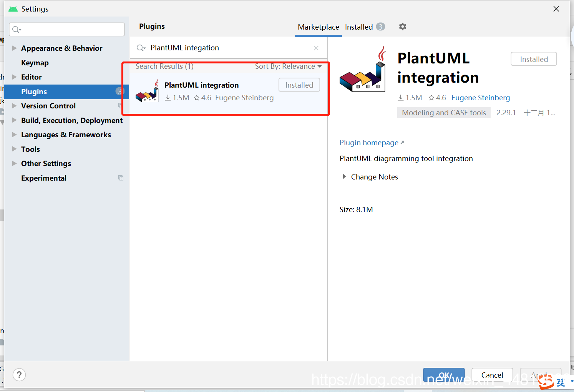This screenshot has width=574, height=392.
Task: Select Keymap in settings tree
Action: pyautogui.click(x=35, y=63)
